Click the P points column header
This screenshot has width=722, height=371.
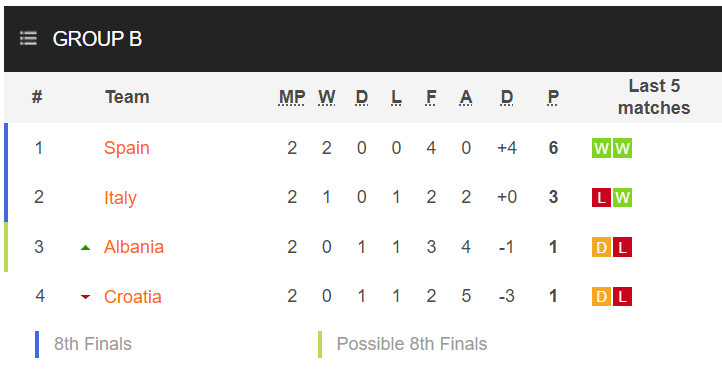(x=553, y=97)
